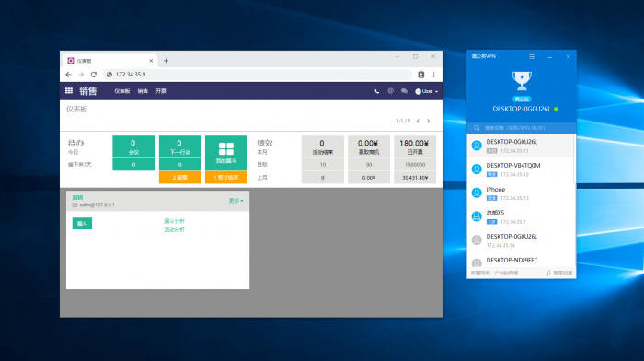Click the browser three-dot menu icon
The image size is (644, 361).
433,75
